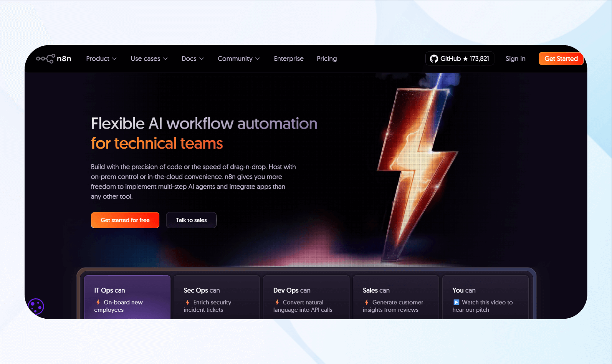Image resolution: width=612 pixels, height=364 pixels.
Task: Expand the Docs chevron
Action: 202,59
